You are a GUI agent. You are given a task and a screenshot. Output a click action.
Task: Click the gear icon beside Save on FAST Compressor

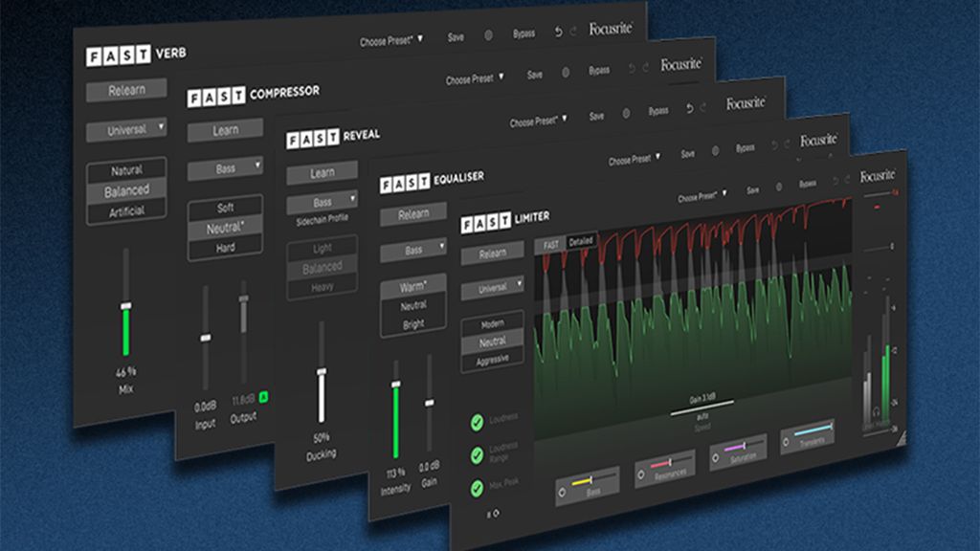tap(567, 73)
